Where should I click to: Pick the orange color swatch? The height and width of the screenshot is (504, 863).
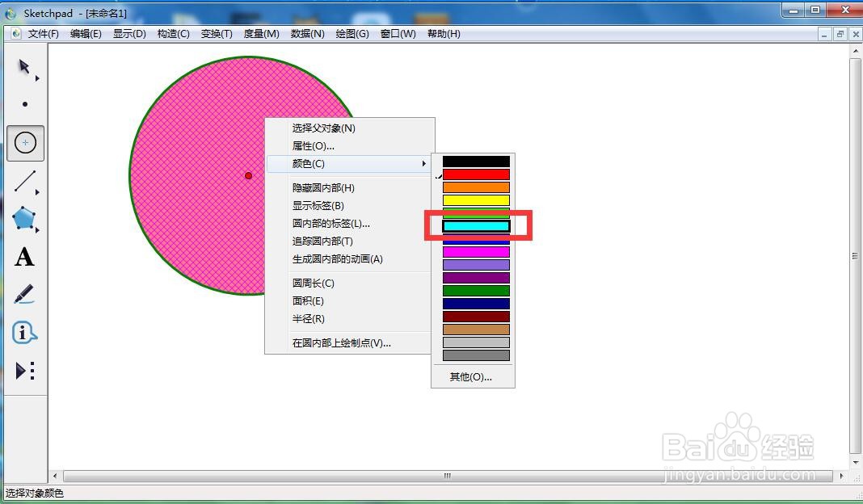(x=476, y=187)
